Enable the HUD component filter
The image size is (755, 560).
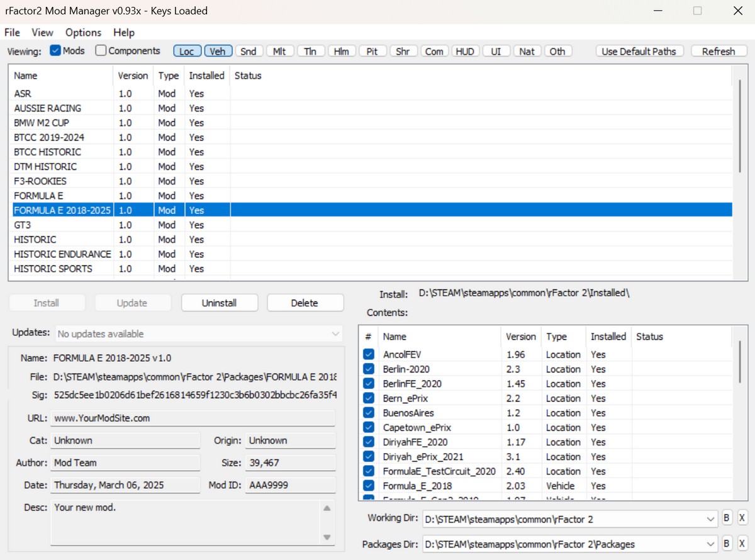point(465,52)
